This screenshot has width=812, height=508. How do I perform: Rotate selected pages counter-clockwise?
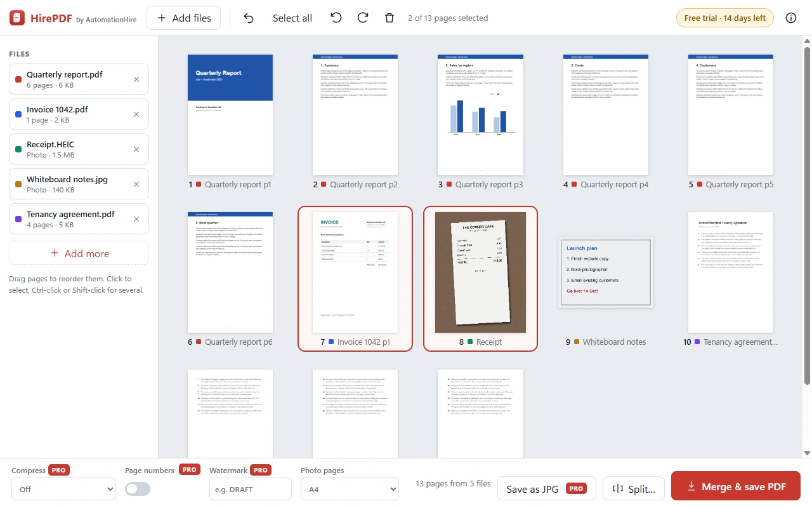click(x=336, y=18)
